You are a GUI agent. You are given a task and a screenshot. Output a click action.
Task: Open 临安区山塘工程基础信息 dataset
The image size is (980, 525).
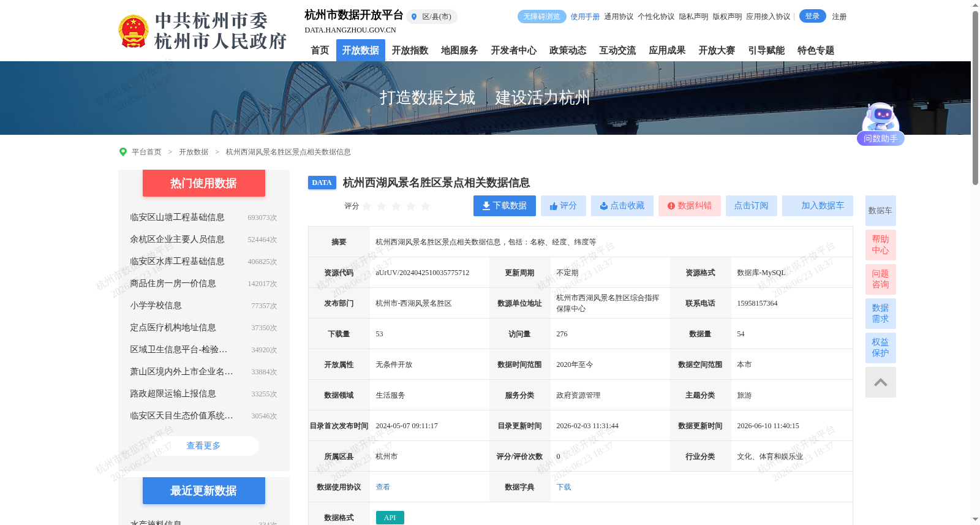(177, 217)
